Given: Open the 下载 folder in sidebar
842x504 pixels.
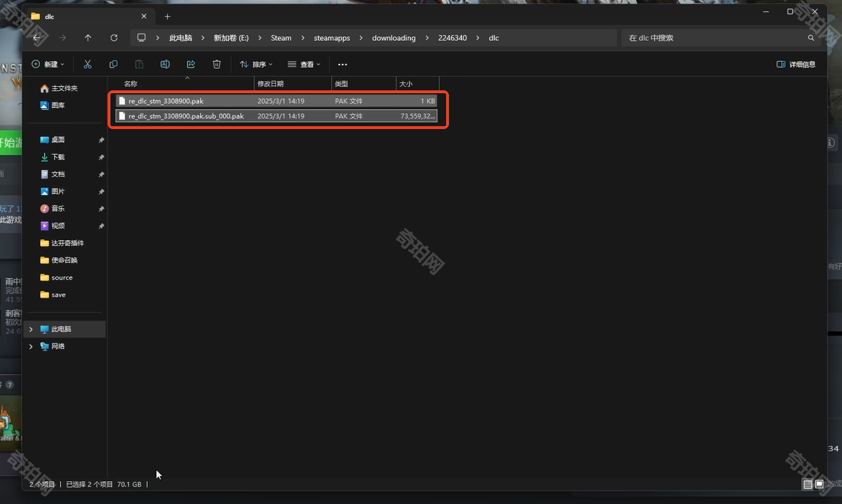Looking at the screenshot, I should tap(58, 157).
